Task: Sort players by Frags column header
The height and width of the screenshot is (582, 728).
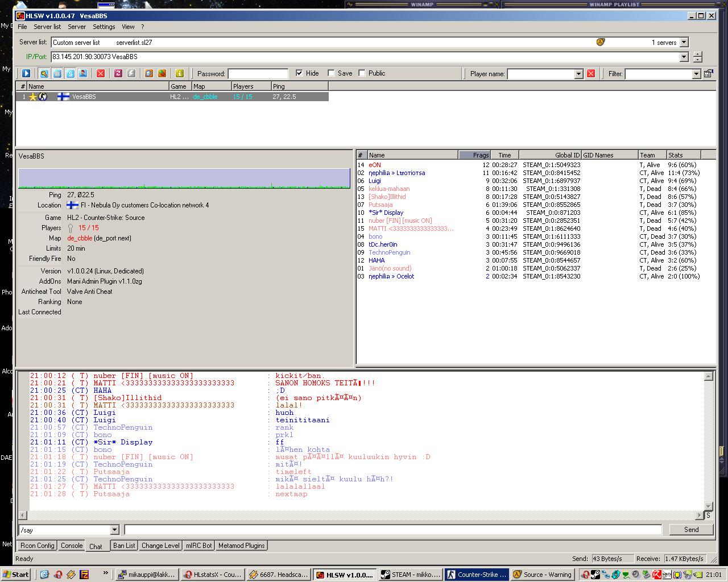Action: (x=474, y=155)
